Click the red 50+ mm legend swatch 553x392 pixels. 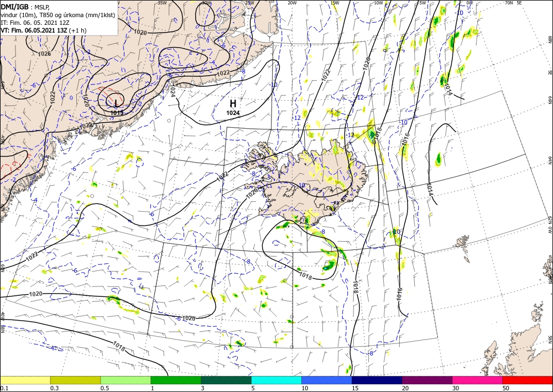tap(528, 380)
